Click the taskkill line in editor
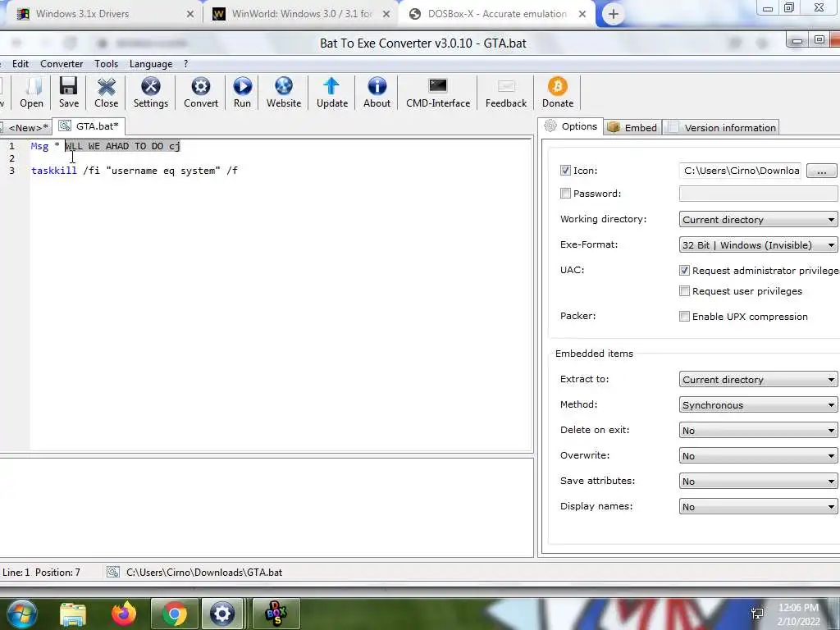The width and height of the screenshot is (840, 630). coord(135,171)
